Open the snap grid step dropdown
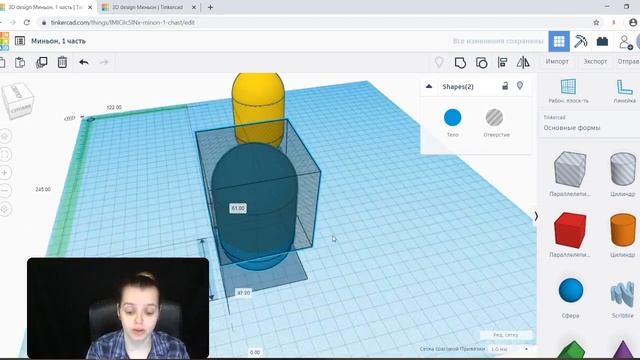 click(x=509, y=349)
